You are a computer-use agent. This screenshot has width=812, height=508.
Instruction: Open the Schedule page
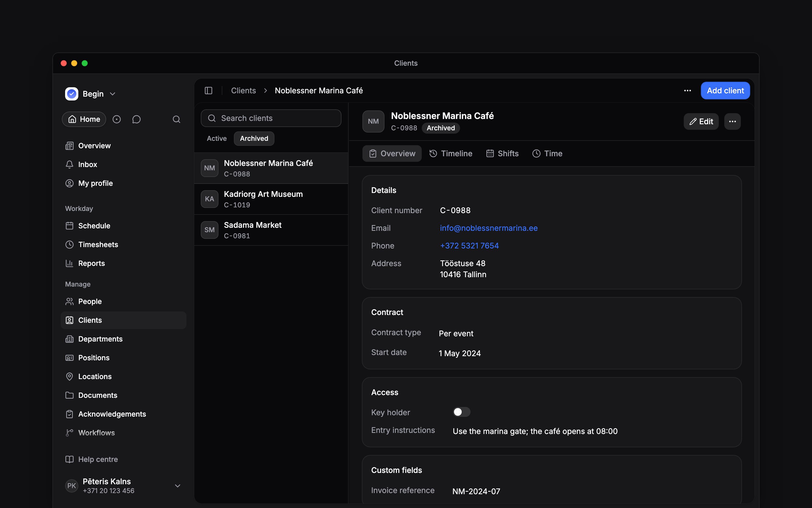click(x=124, y=226)
